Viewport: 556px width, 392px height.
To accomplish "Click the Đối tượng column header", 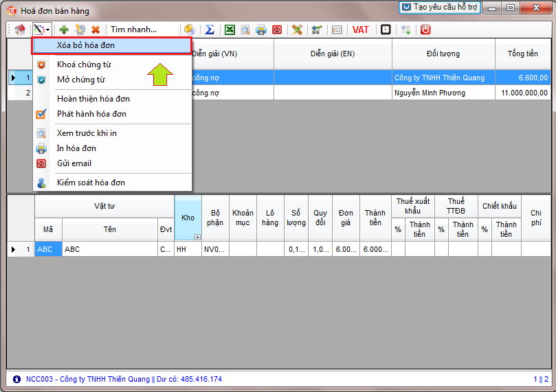I will click(x=443, y=54).
